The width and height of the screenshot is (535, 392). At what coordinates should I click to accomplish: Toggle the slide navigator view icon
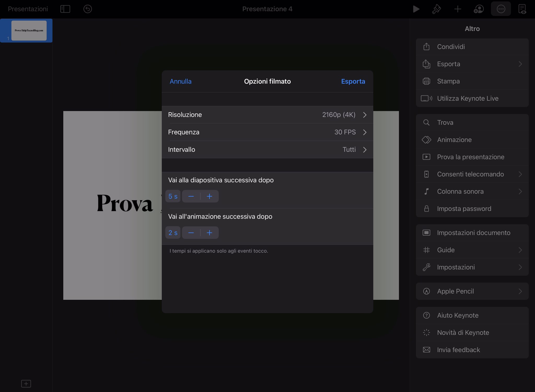[65, 9]
